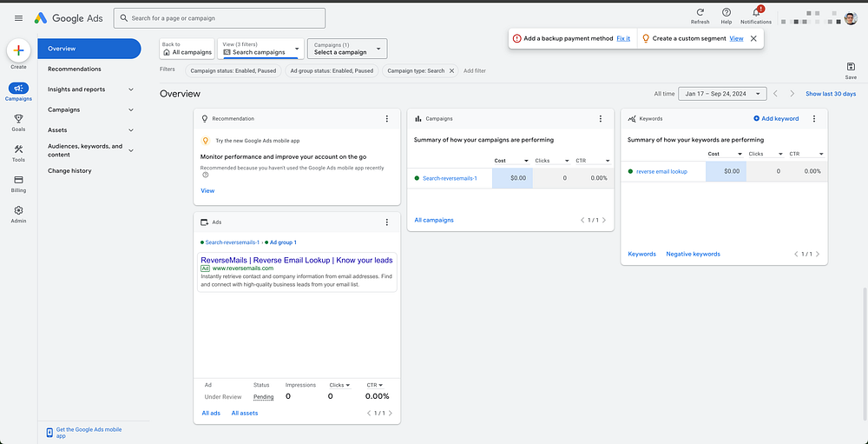
Task: Open Keywords card three-dot menu
Action: 814,119
